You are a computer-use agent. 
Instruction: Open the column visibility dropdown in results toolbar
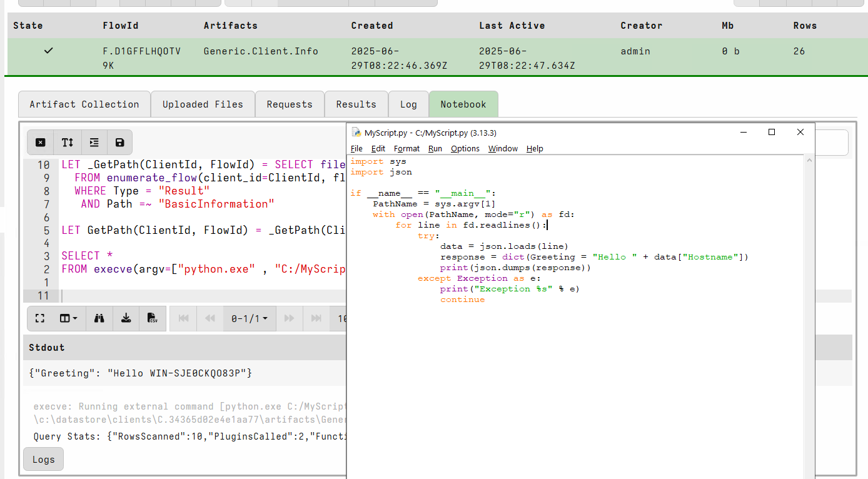tap(69, 318)
